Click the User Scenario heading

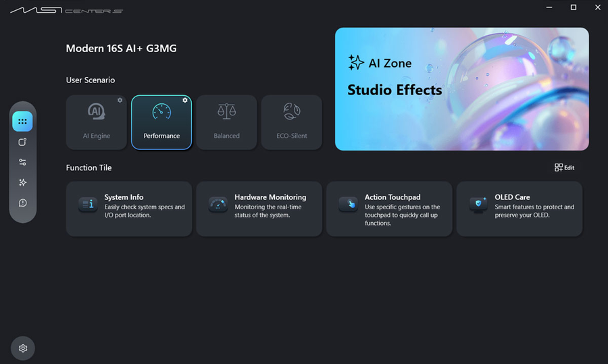pyautogui.click(x=91, y=80)
